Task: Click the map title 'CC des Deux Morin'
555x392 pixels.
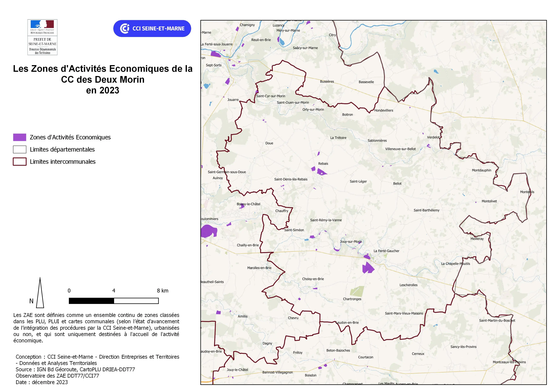Action: point(103,79)
